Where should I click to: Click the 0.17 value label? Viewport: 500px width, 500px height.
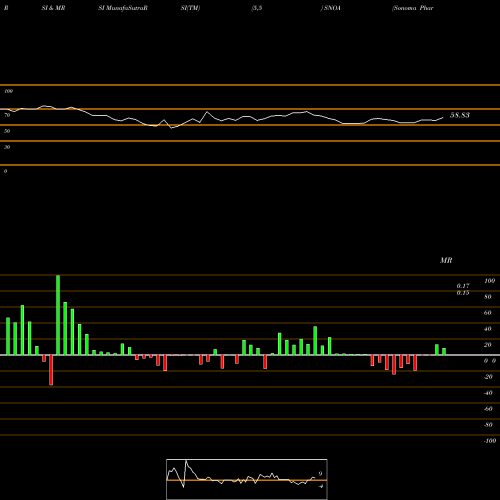pos(463,286)
